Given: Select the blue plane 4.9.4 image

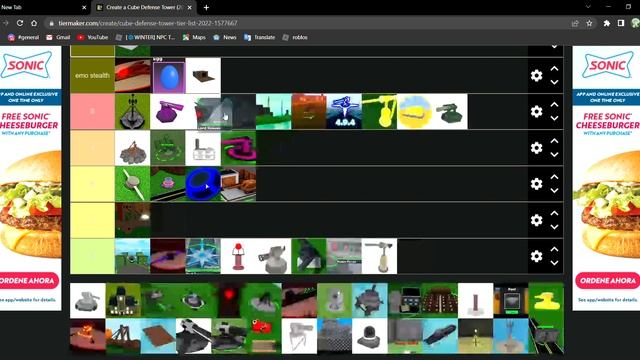Looking at the screenshot, I should coord(344,111).
